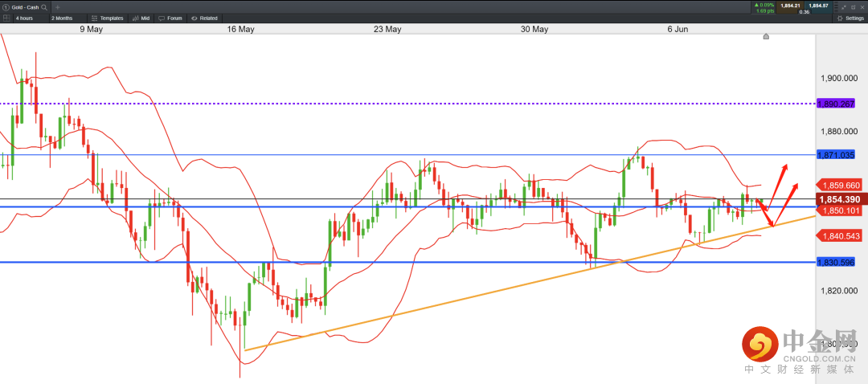Click the gray marker at chart top right
The height and width of the screenshot is (384, 868).
tap(766, 36)
